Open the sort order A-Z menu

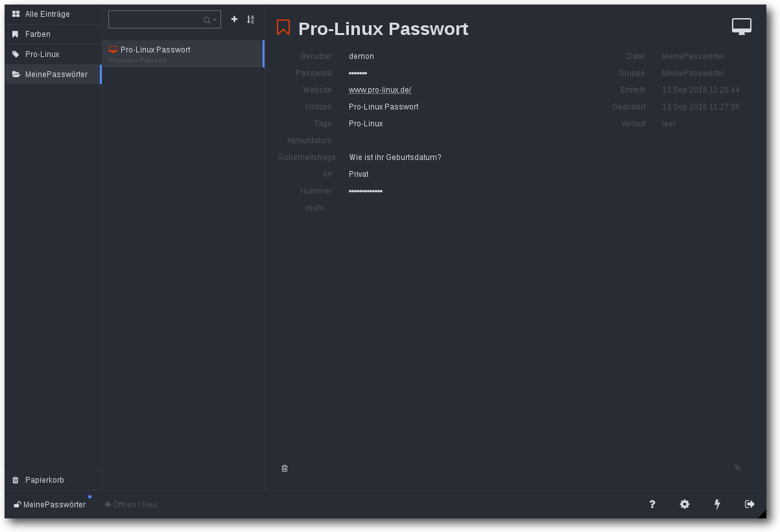(x=250, y=19)
